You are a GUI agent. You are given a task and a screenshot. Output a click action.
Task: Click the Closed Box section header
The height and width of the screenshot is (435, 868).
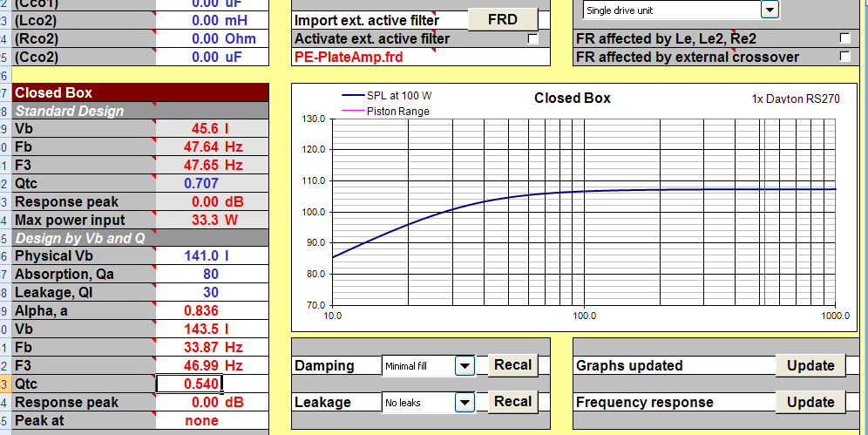[140, 92]
